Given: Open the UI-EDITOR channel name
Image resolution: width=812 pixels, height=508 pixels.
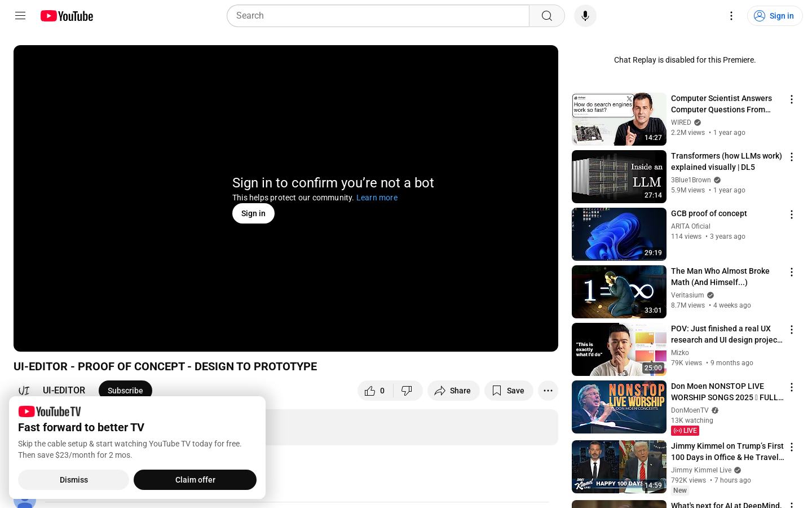Looking at the screenshot, I should click(x=64, y=390).
